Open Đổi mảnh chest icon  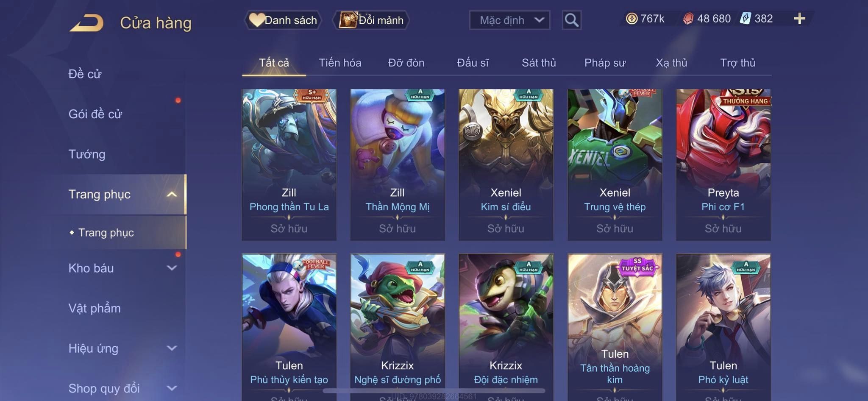348,20
